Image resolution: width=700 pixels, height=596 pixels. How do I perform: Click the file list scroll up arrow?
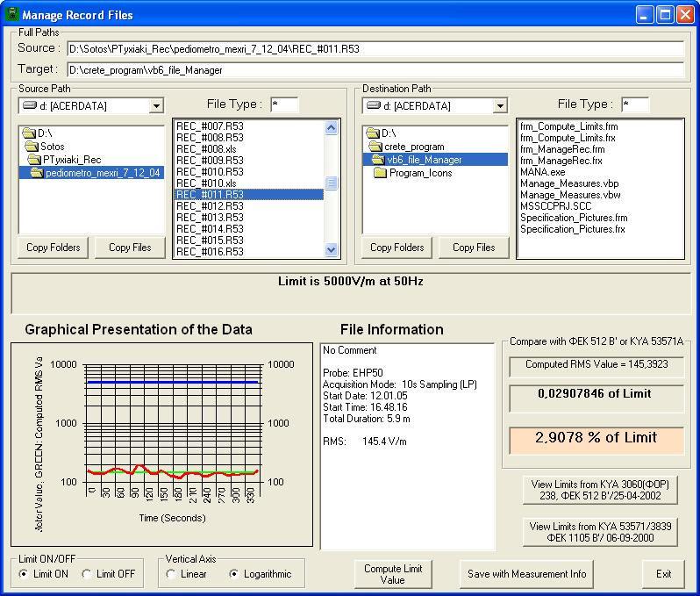point(332,128)
